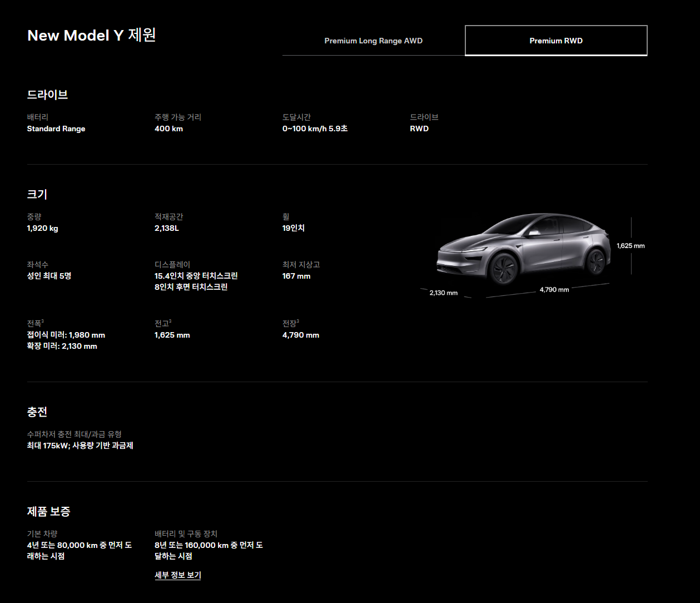Click the 최저 지상고 label

[x=301, y=265]
